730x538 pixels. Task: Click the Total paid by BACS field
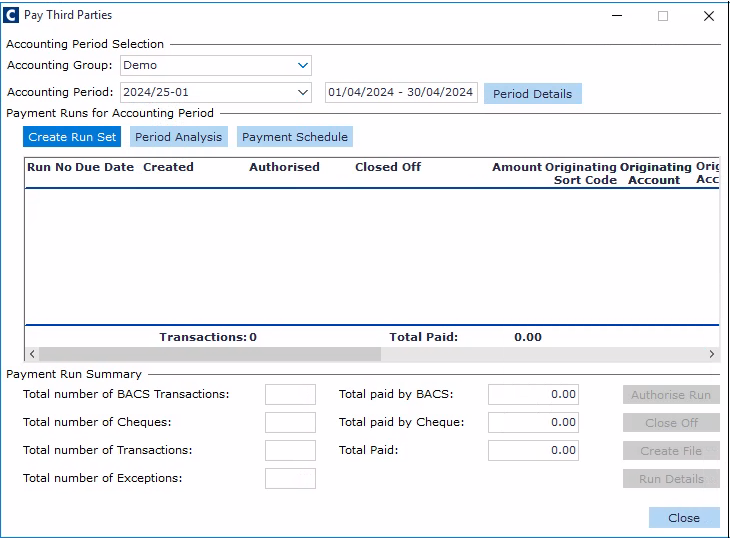pyautogui.click(x=533, y=395)
